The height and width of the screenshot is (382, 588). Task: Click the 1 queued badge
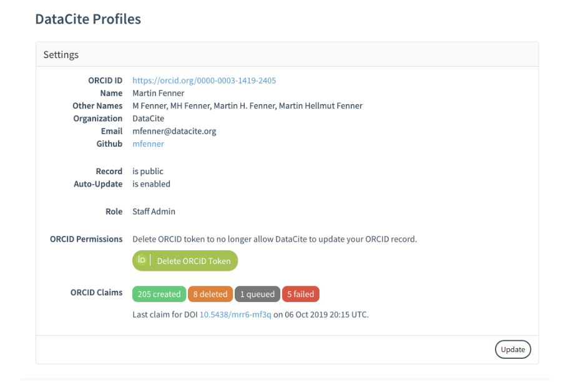coord(257,294)
